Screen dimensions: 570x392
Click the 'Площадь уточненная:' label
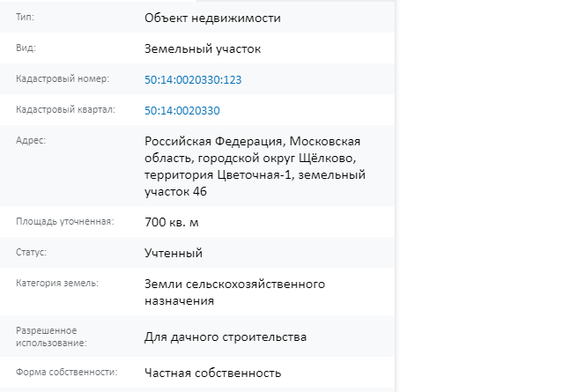click(x=65, y=221)
